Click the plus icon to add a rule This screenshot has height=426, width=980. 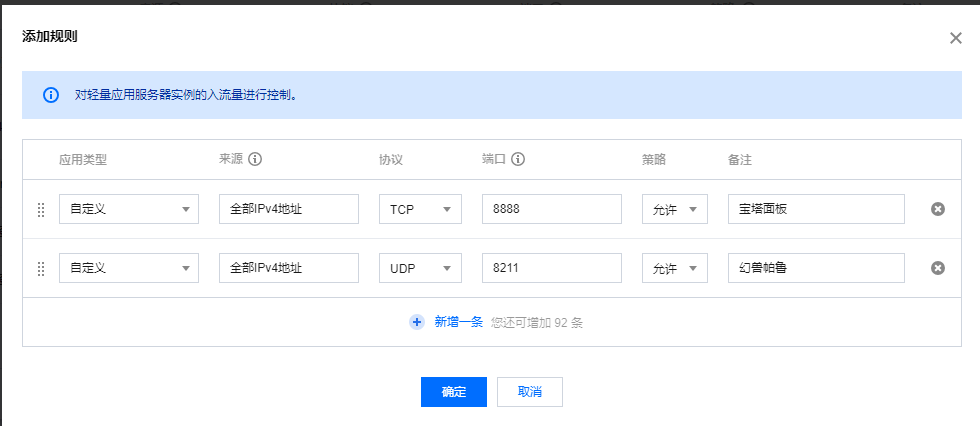pos(417,322)
